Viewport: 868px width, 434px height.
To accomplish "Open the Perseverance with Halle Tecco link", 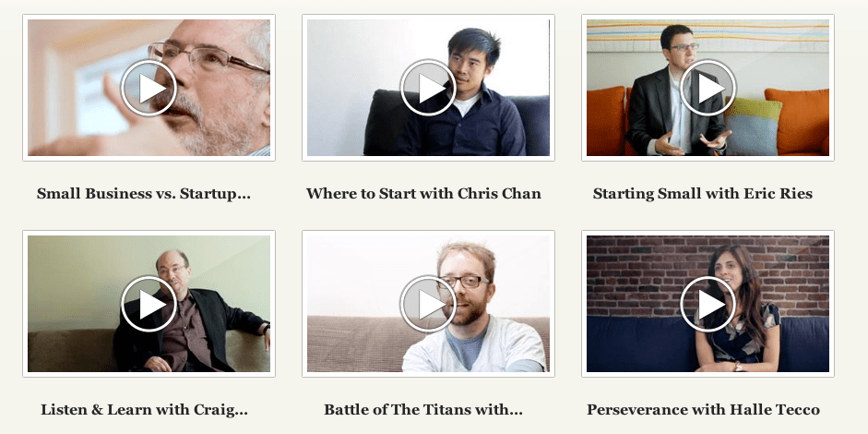I will (703, 410).
